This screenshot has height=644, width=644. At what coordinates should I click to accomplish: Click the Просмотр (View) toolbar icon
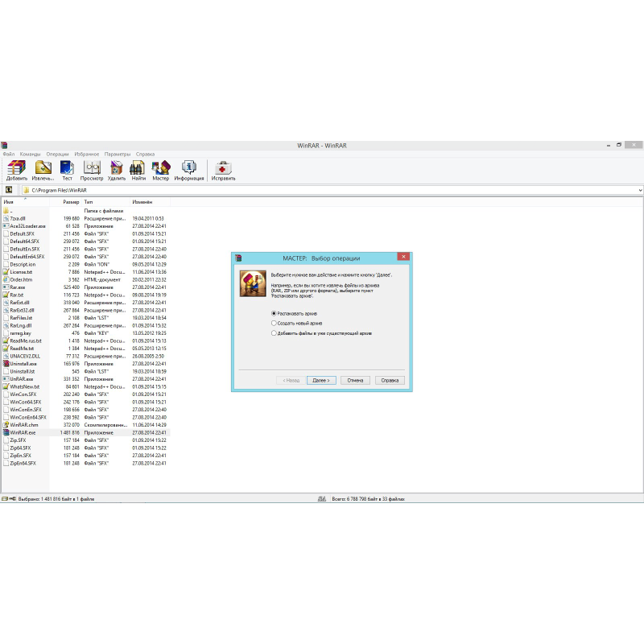pos(91,167)
